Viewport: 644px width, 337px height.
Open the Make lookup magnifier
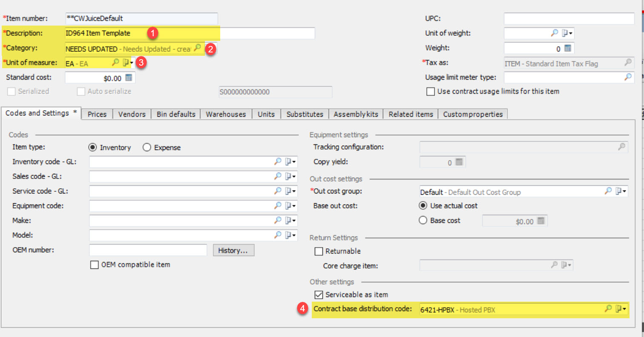tap(278, 220)
